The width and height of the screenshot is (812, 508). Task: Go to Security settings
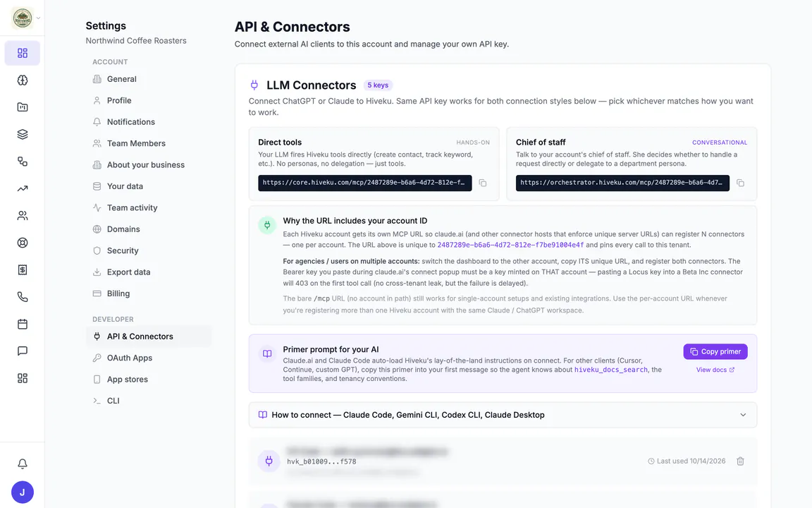click(x=149, y=250)
